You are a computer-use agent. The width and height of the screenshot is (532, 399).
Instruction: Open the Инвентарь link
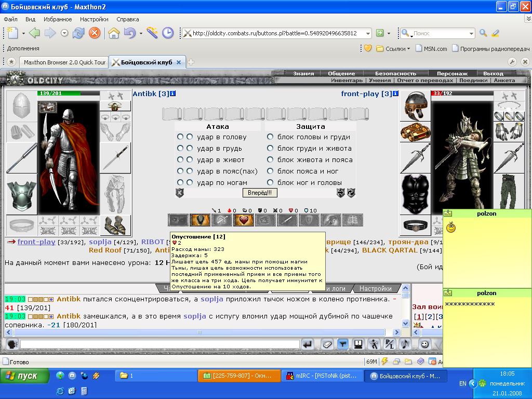[347, 81]
